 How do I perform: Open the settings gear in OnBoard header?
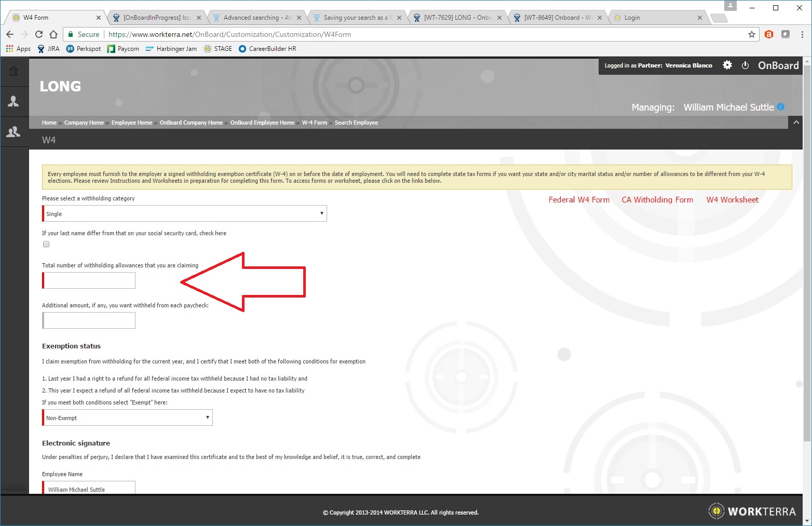point(727,65)
